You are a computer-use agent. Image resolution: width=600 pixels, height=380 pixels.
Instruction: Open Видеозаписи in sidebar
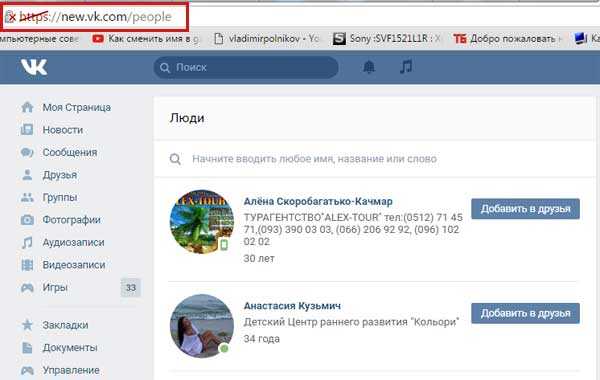coord(74,265)
